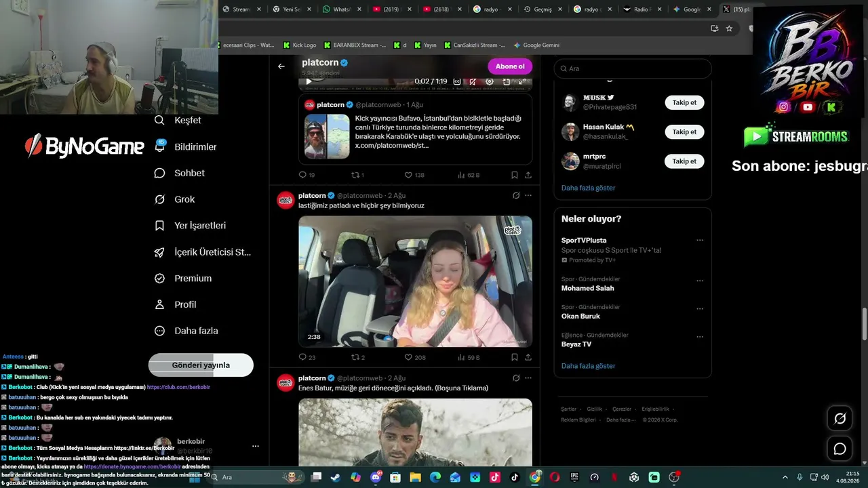Open the BARANBEX Stream bookmark
This screenshot has width=868, height=488.
click(x=355, y=45)
